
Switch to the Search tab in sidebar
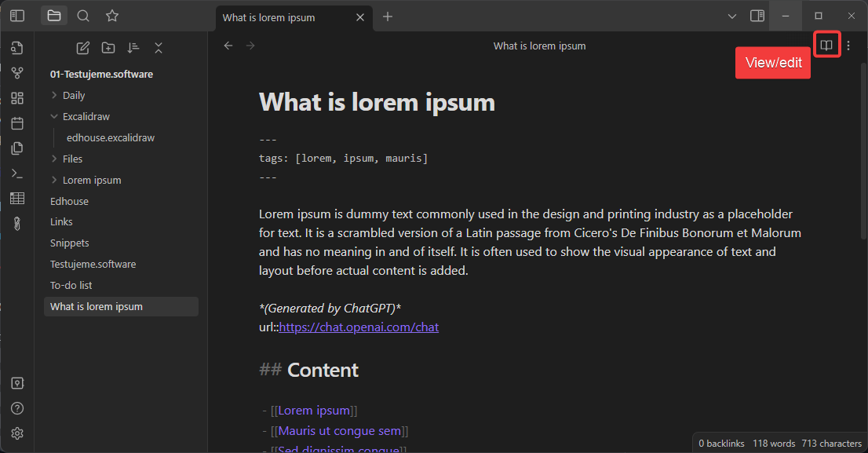(x=83, y=16)
